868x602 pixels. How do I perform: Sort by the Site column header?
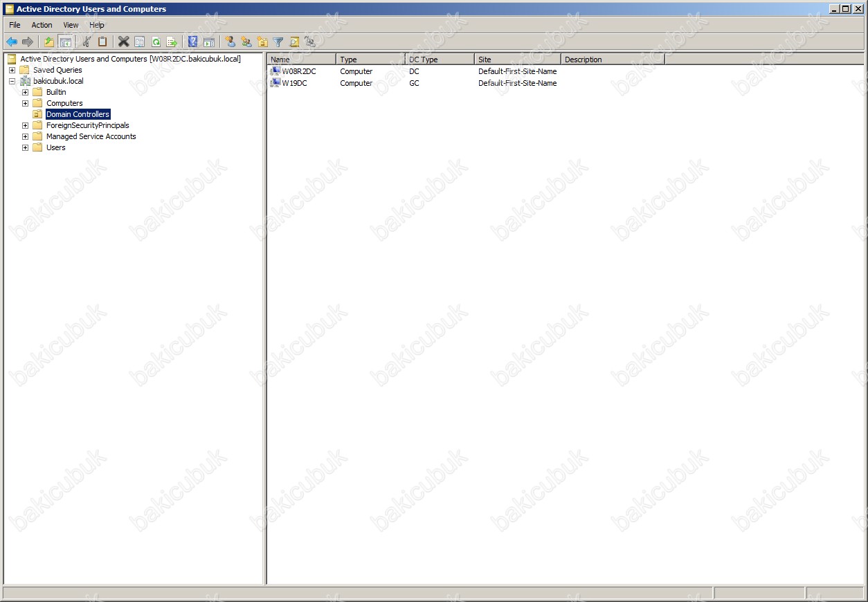click(518, 60)
